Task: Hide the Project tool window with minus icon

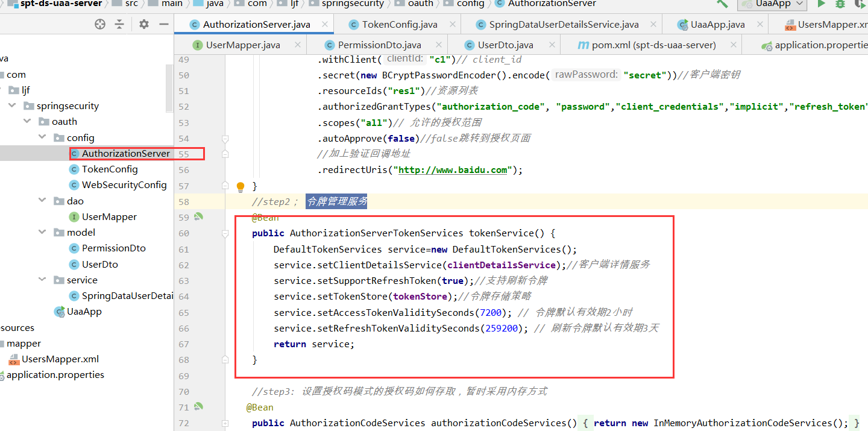Action: (163, 25)
